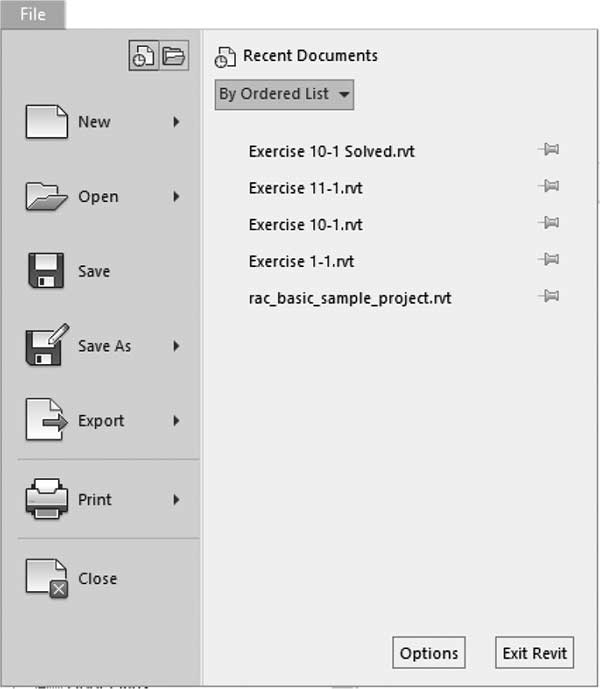Show the Open Documents folder icon button
The width and height of the screenshot is (600, 689).
(174, 56)
